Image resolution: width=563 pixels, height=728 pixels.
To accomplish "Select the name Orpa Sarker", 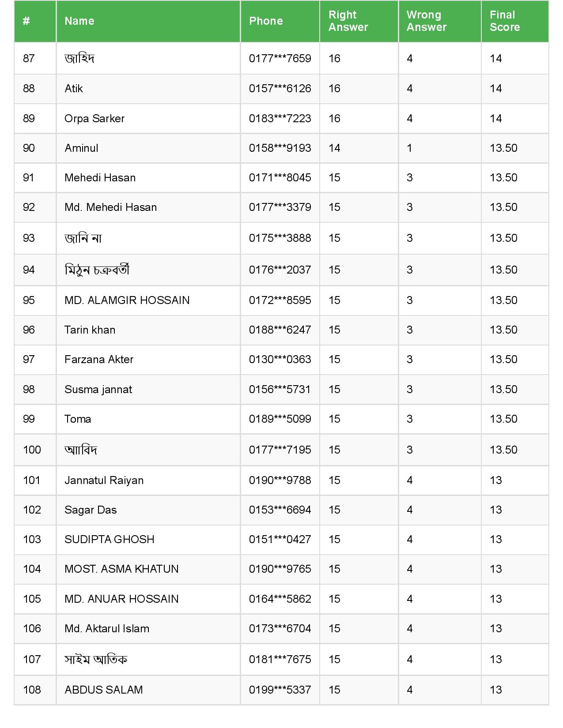I will click(x=94, y=119).
